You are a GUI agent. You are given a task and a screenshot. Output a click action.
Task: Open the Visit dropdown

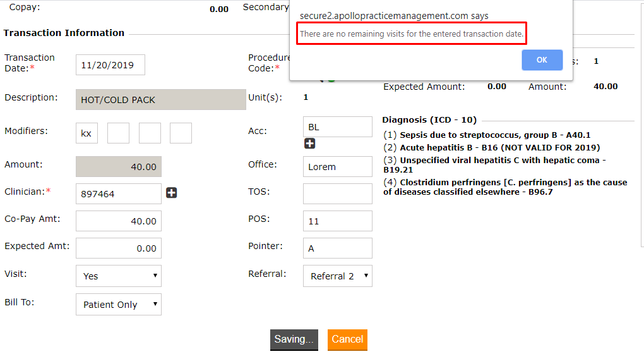tap(119, 276)
